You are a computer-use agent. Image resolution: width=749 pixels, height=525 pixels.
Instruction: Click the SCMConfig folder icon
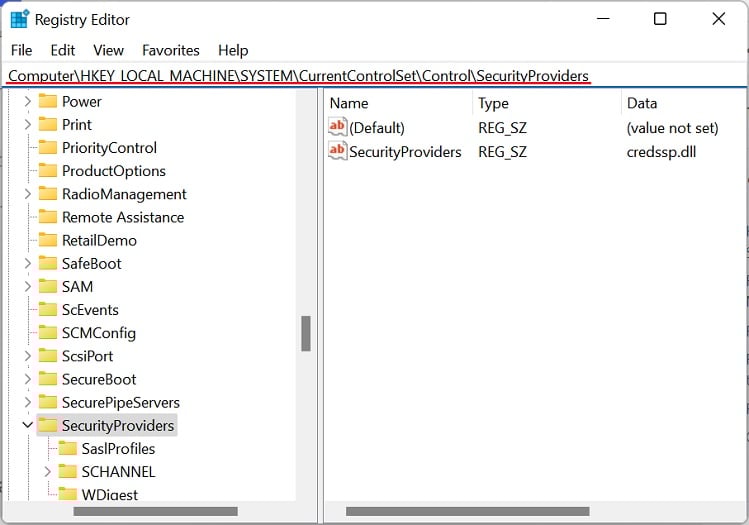tap(47, 332)
